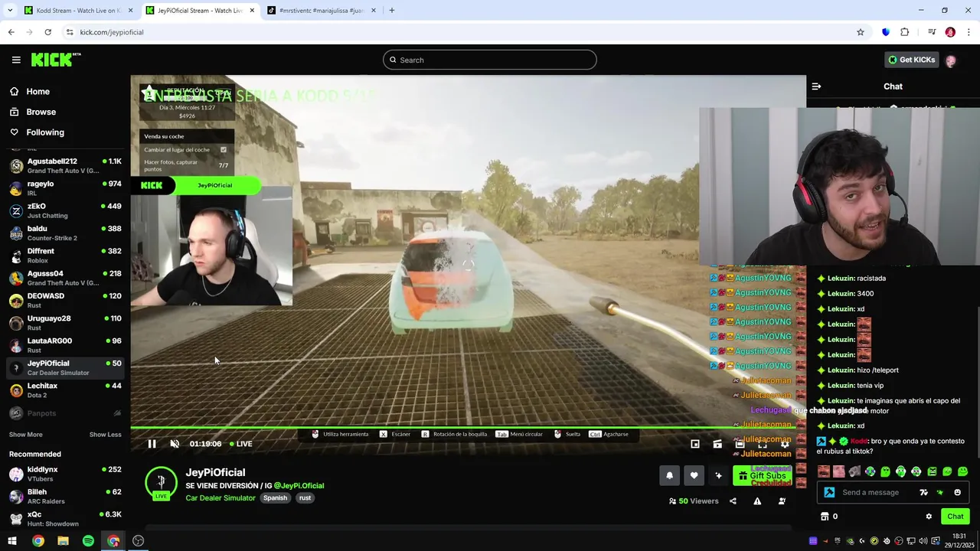Open baldu Counter-Strike 2 channel
This screenshot has width=980, height=551.
65,233
